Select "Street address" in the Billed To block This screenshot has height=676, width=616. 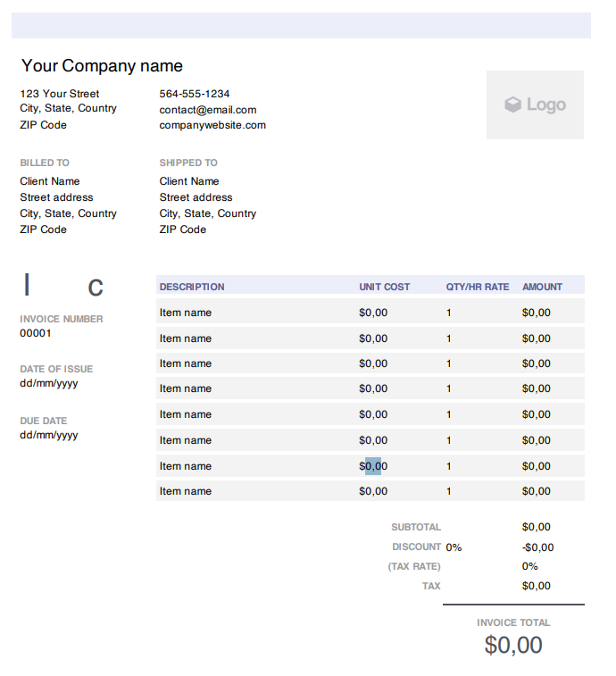[x=56, y=197]
